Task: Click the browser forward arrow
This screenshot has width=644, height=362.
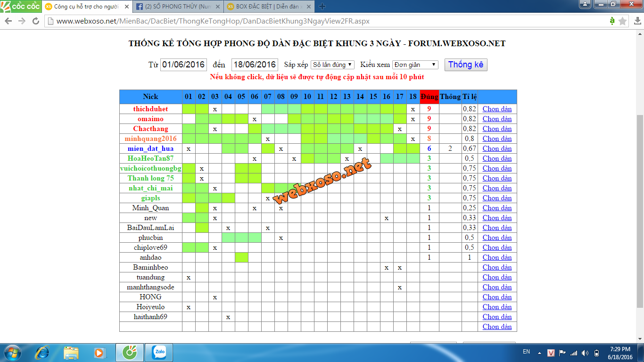Action: click(x=22, y=21)
